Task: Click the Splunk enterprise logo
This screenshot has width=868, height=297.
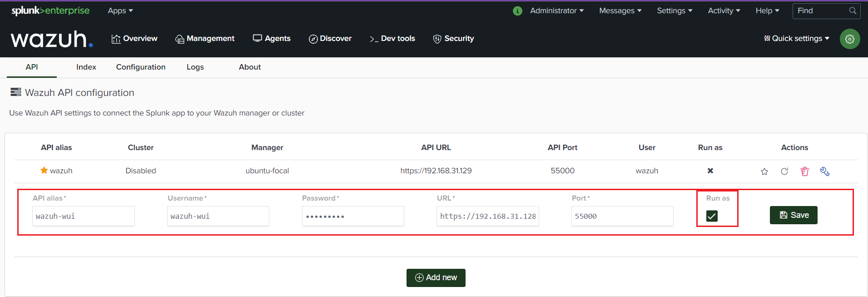Action: (x=50, y=10)
